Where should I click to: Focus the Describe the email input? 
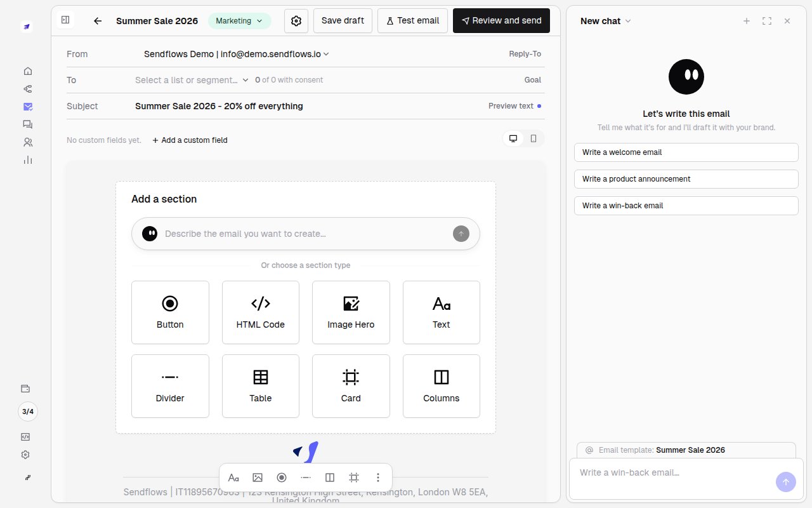point(306,234)
